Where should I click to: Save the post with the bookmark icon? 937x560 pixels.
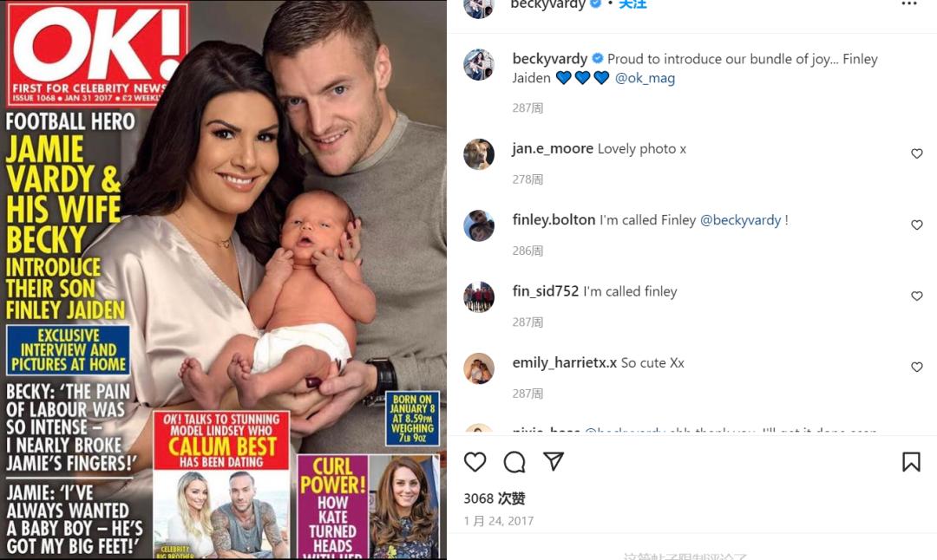(x=911, y=461)
